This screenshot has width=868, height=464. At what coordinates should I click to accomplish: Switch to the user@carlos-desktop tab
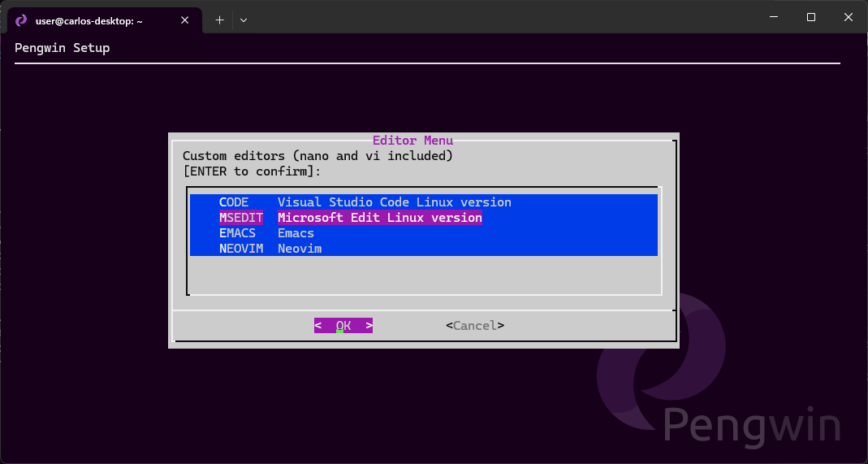click(x=105, y=20)
